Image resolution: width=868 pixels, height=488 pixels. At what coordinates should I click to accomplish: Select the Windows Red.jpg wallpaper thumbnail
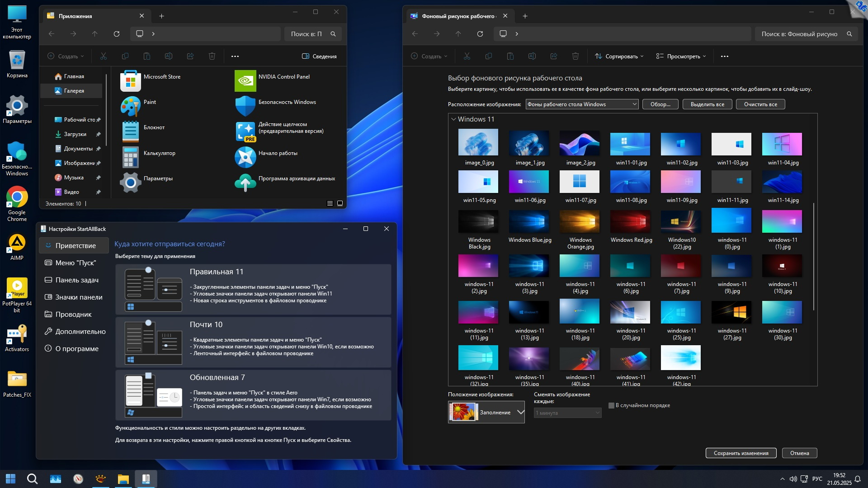point(630,221)
